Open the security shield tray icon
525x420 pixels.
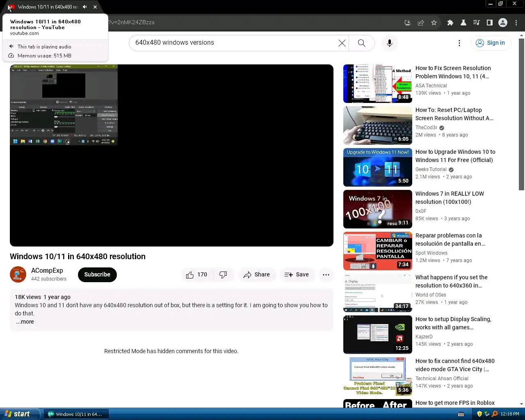479,414
